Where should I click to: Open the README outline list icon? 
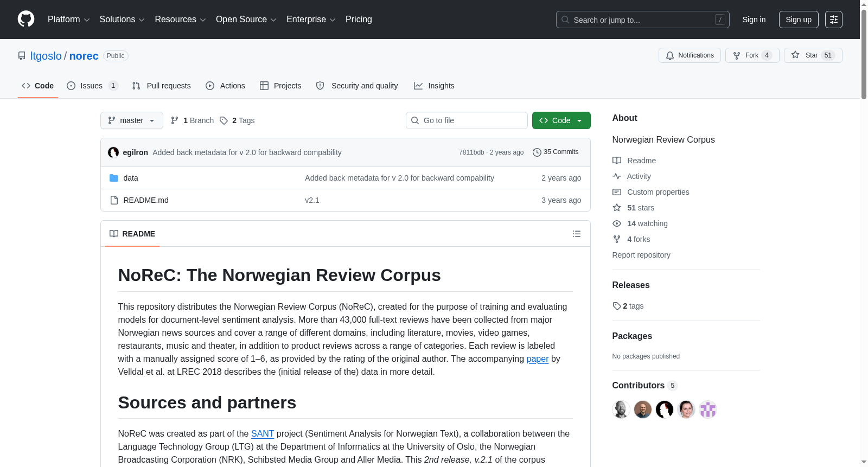[577, 234]
